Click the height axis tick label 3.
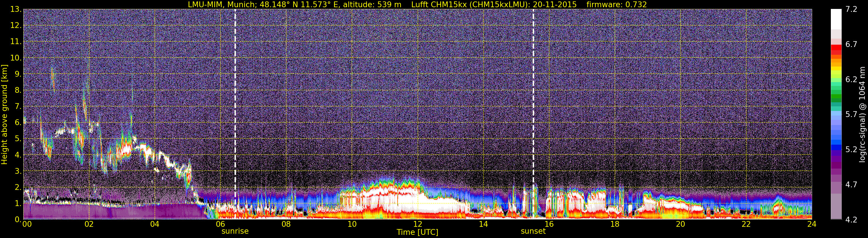This screenshot has width=868, height=238. tap(18, 171)
